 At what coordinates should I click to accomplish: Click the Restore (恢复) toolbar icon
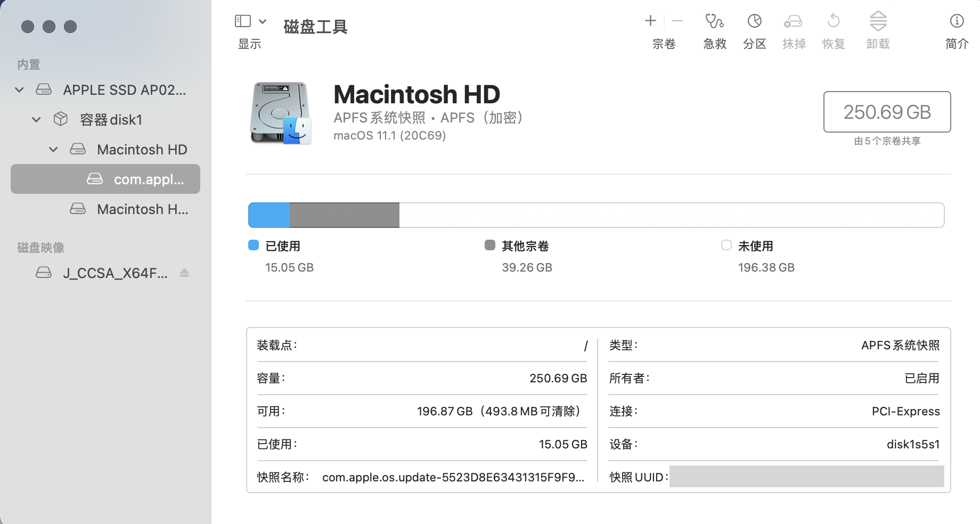tap(833, 21)
